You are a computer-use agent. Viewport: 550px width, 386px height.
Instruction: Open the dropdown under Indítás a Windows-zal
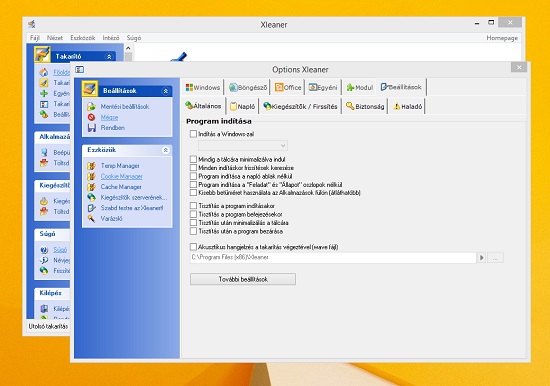pos(243,145)
